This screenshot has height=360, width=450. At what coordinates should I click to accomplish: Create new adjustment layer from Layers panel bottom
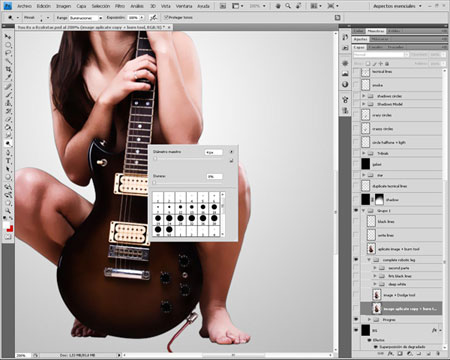point(410,353)
